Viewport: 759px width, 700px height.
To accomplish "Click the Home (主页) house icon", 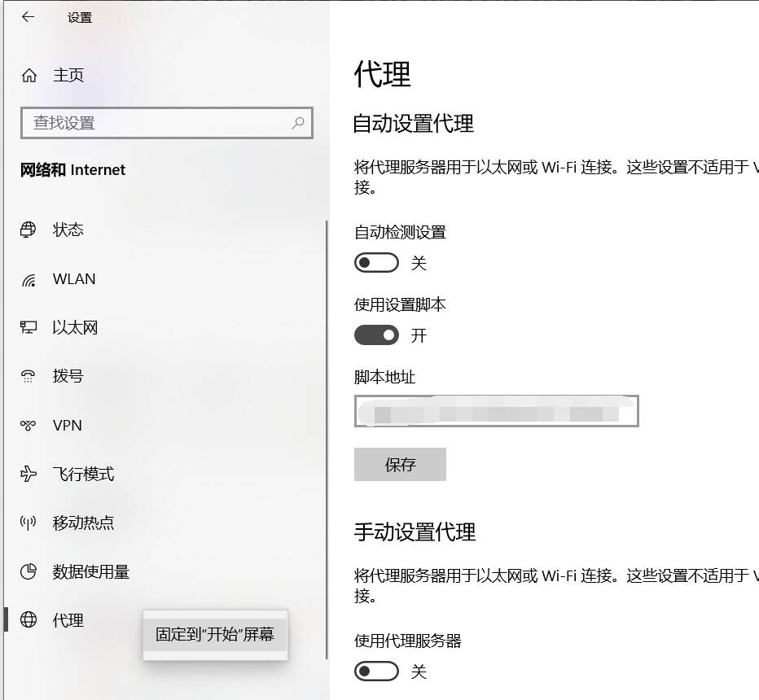I will point(29,76).
